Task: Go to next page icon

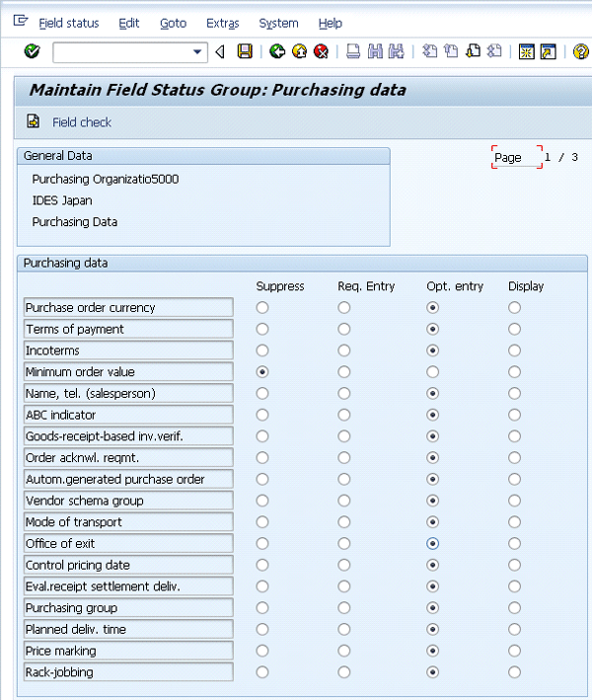Action: (473, 51)
